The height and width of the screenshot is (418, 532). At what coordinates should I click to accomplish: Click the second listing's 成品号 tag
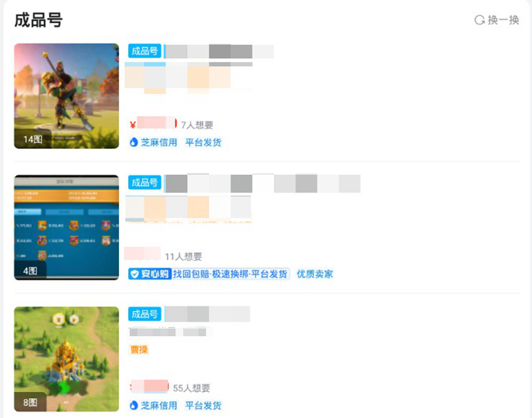point(144,183)
